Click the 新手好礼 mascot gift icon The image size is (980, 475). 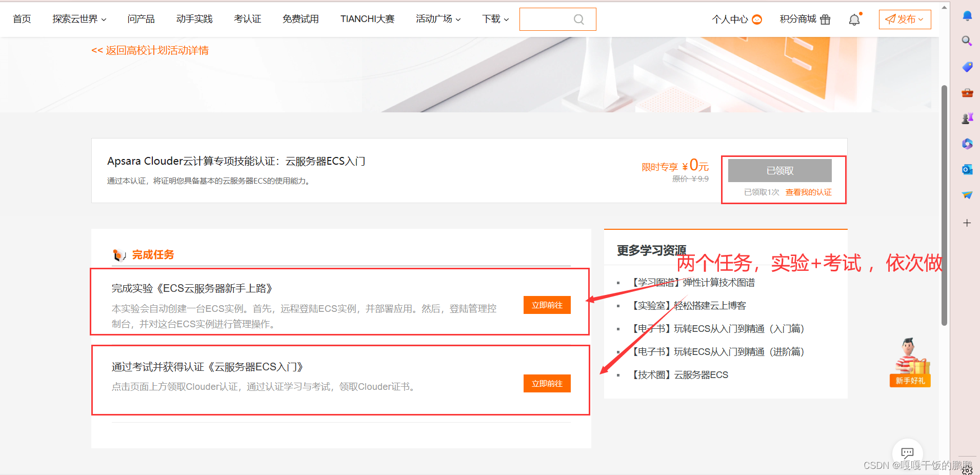pos(910,362)
